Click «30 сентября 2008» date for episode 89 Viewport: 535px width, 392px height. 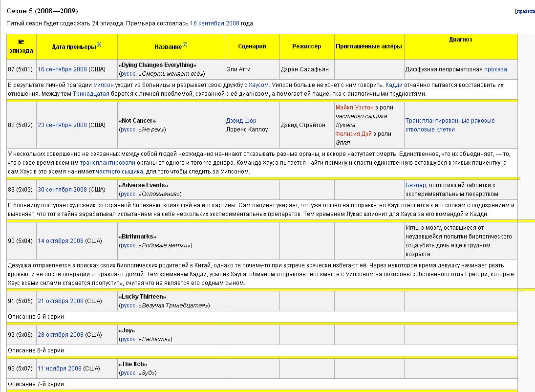pos(62,190)
